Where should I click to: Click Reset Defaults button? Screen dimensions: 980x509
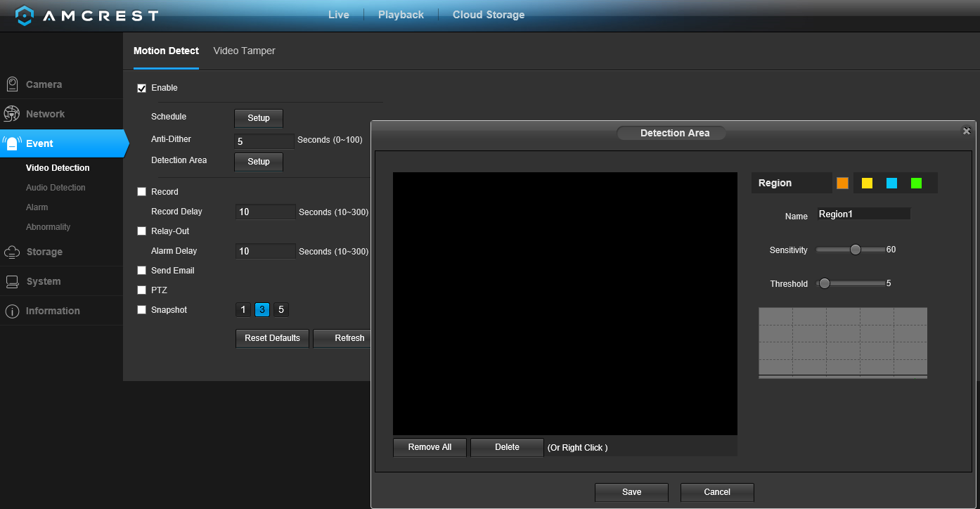[x=272, y=338]
